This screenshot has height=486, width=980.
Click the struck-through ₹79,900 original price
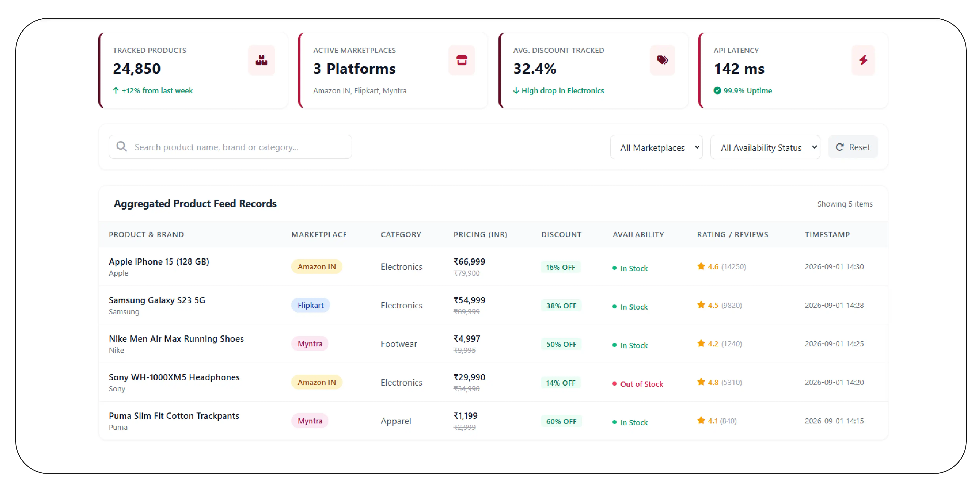[466, 273]
